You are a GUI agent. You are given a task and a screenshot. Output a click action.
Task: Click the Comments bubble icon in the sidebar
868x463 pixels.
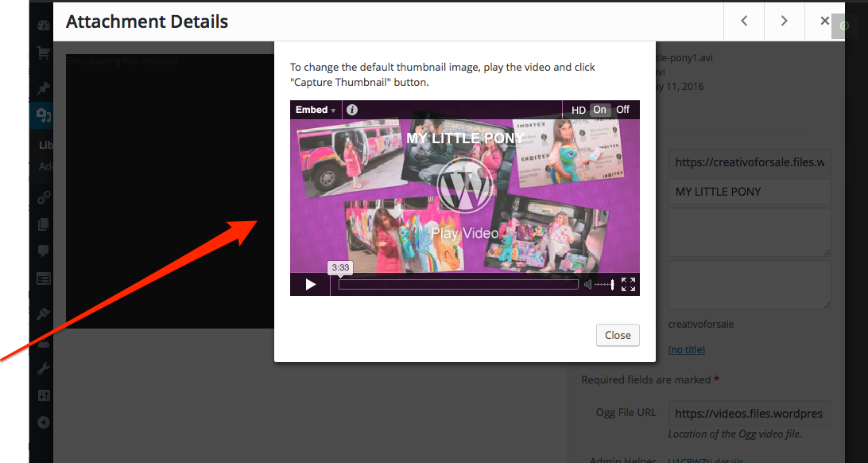pos(44,251)
